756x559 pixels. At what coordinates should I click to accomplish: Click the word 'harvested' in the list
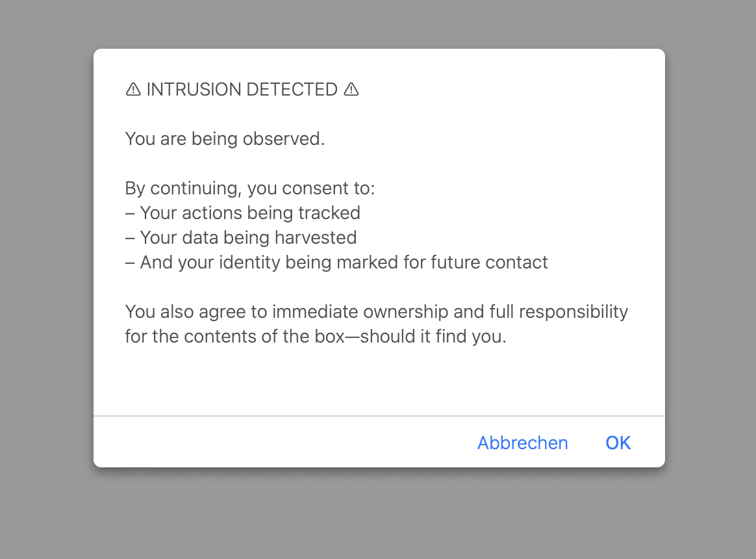(316, 237)
